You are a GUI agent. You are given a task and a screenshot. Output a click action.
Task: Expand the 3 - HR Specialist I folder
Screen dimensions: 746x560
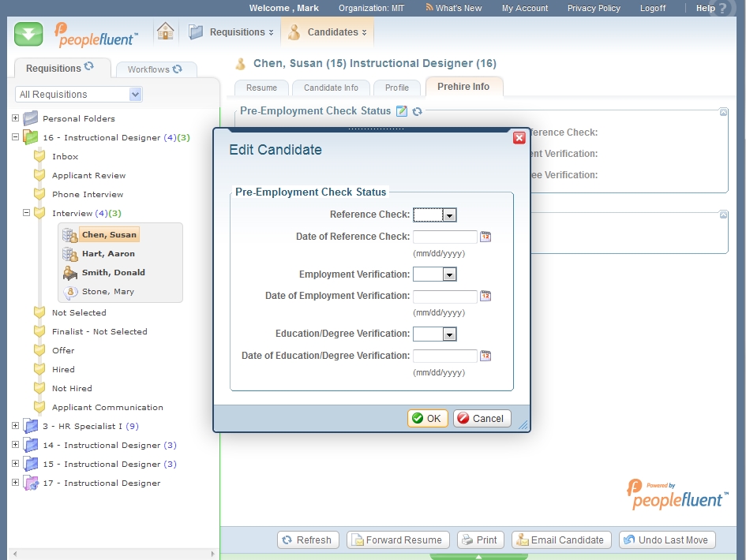[x=15, y=426]
